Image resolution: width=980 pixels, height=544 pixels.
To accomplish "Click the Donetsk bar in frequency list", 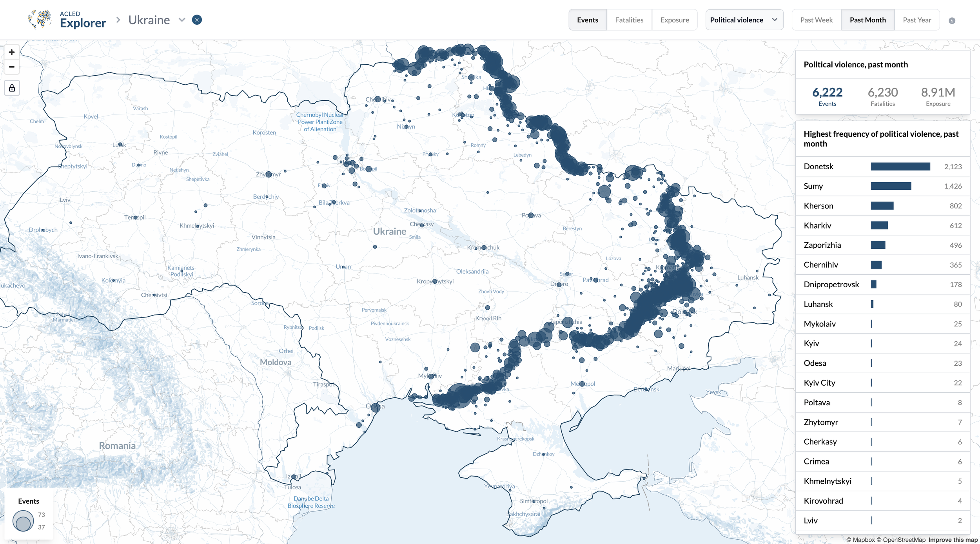I will [900, 167].
